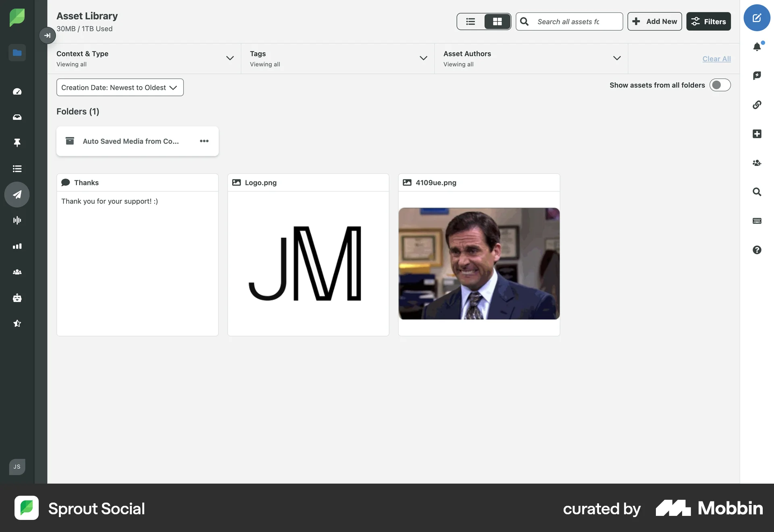Open the Help menu question mark icon
The height and width of the screenshot is (532, 774).
click(758, 250)
